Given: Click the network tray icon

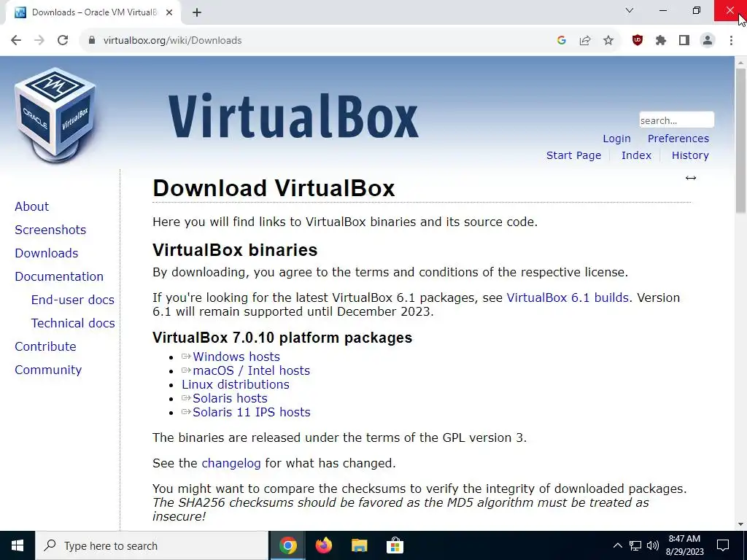Looking at the screenshot, I should pos(635,545).
